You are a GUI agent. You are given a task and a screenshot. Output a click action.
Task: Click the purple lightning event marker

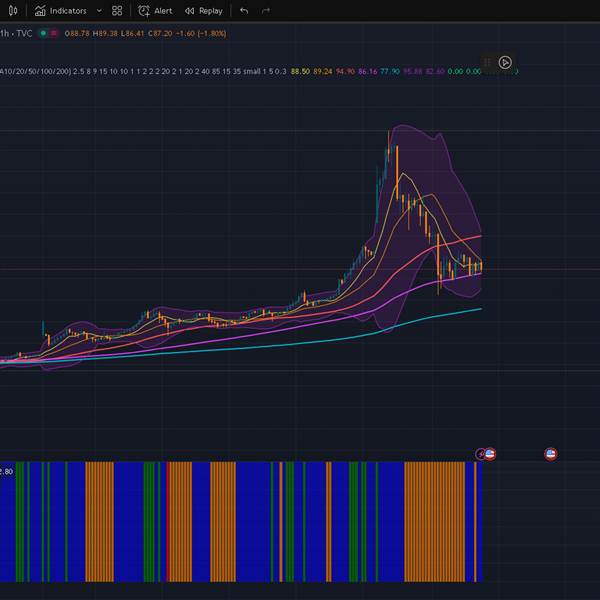click(480, 454)
